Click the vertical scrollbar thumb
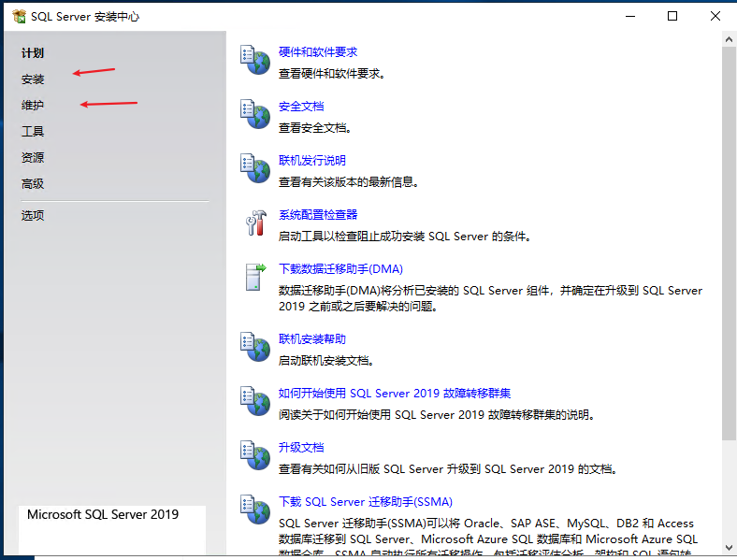737x560 pixels. (729, 243)
